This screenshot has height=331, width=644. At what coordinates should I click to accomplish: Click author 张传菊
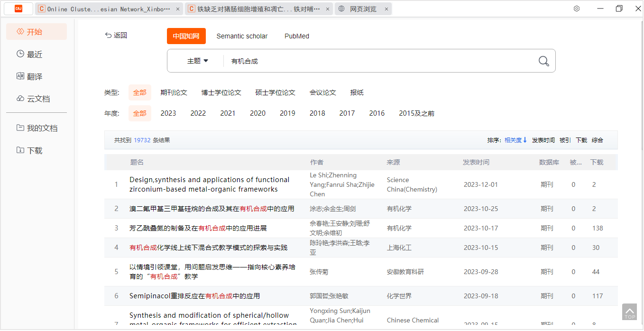tap(319, 272)
